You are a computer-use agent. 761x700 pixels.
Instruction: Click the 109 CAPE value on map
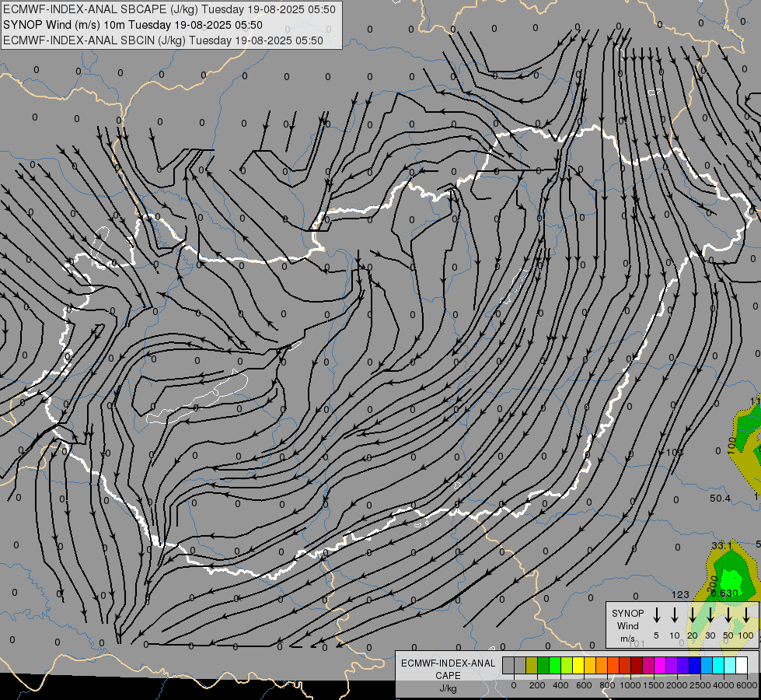(675, 452)
